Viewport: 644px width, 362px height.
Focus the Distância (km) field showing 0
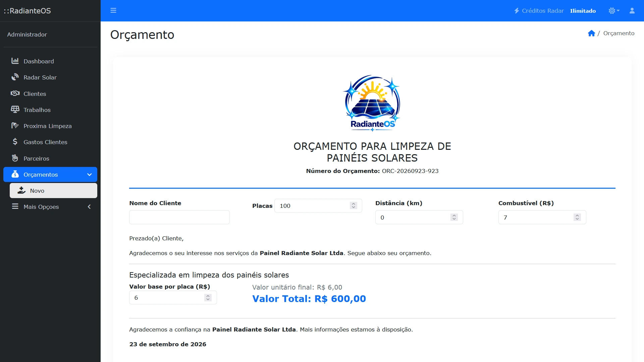point(419,217)
